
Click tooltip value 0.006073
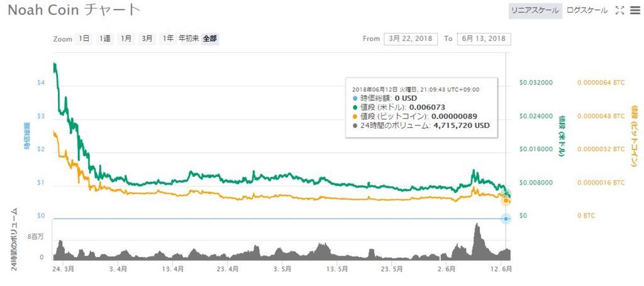click(x=429, y=107)
